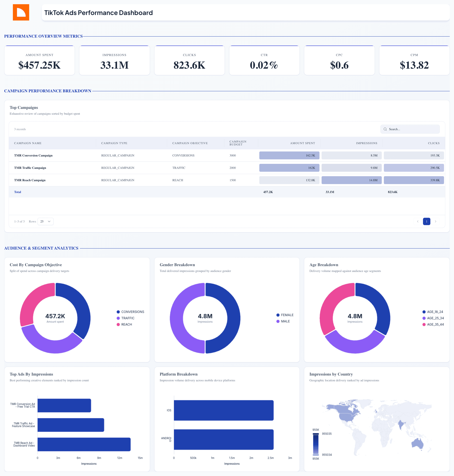
Task: Click the 8.5M impressions cell
Action: click(351, 156)
